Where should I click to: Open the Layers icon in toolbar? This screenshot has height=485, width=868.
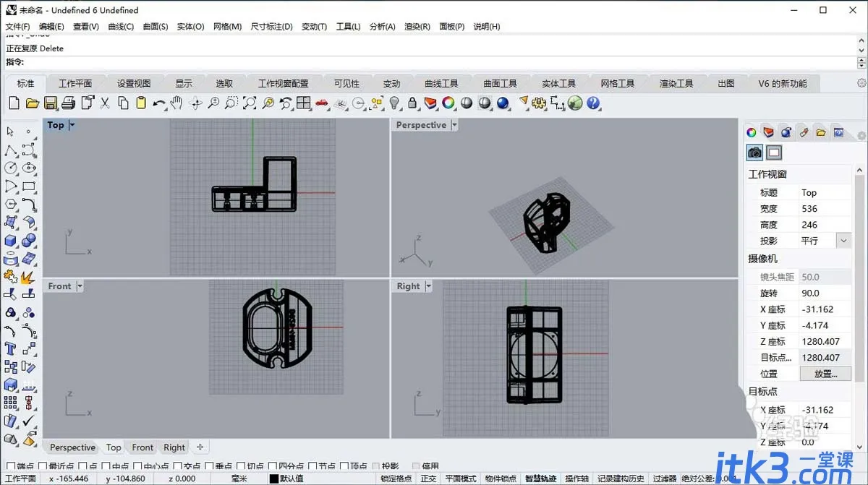click(430, 103)
